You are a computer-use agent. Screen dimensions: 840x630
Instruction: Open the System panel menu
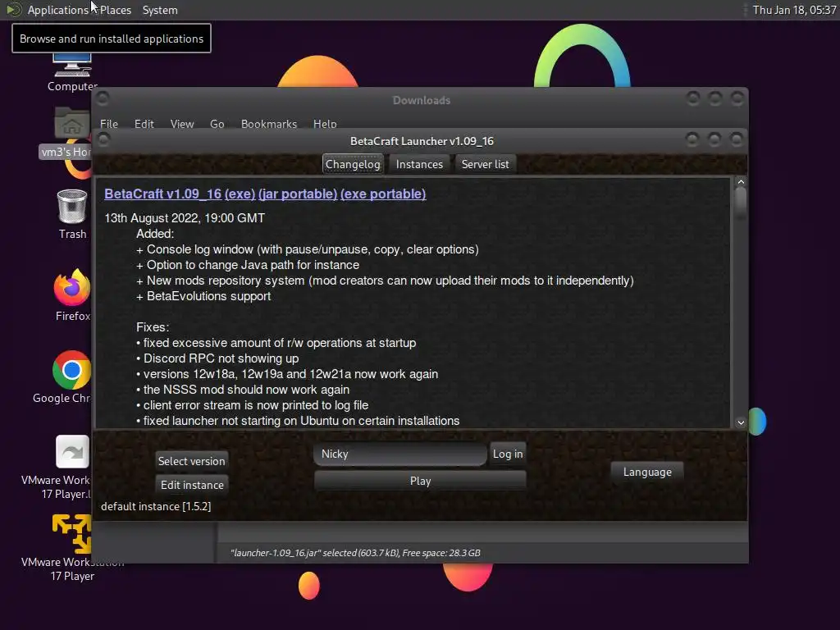click(160, 10)
